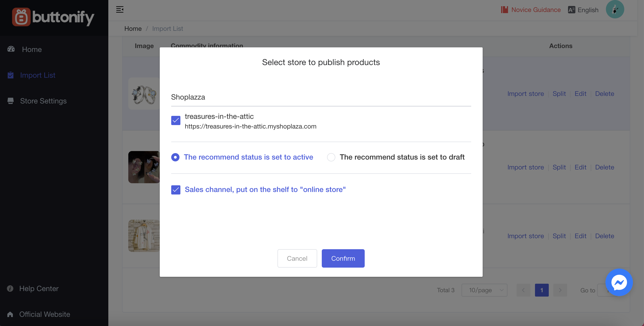Image resolution: width=644 pixels, height=326 pixels.
Task: Click the Buttonify logo
Action: pyautogui.click(x=53, y=17)
